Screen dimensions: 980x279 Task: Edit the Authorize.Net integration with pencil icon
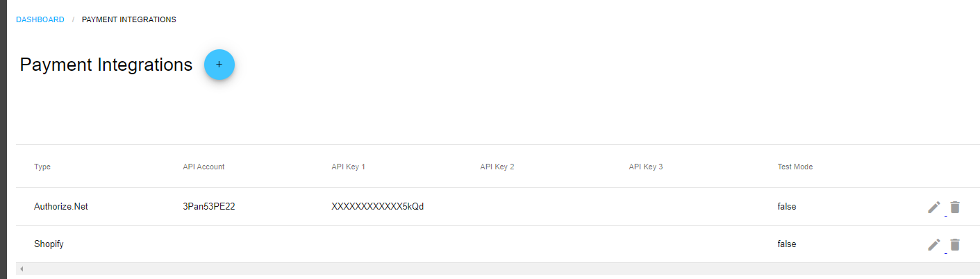pyautogui.click(x=934, y=207)
